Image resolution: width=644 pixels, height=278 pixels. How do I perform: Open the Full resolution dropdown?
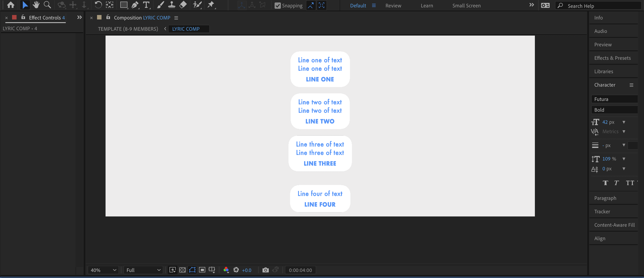[x=143, y=270]
